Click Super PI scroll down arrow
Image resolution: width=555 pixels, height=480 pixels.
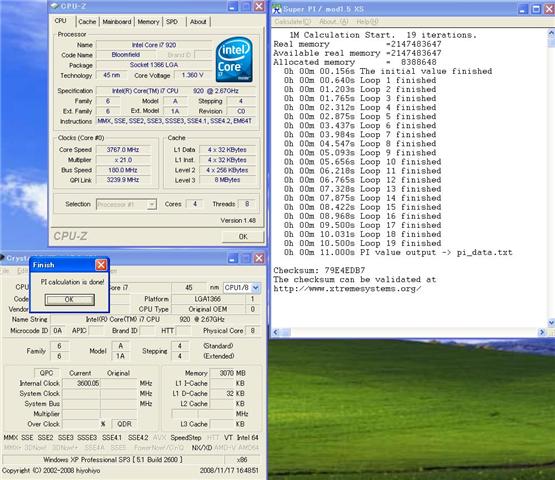coord(551,322)
